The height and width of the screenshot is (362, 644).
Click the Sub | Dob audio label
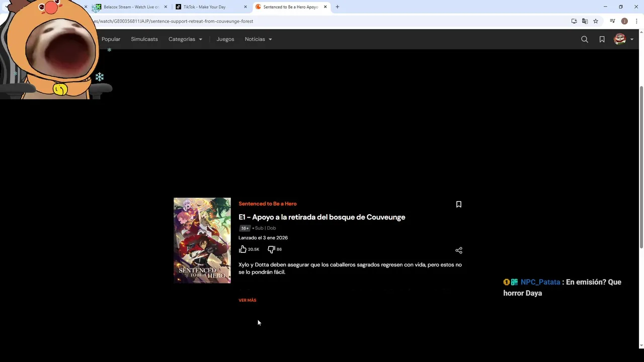[x=265, y=228]
